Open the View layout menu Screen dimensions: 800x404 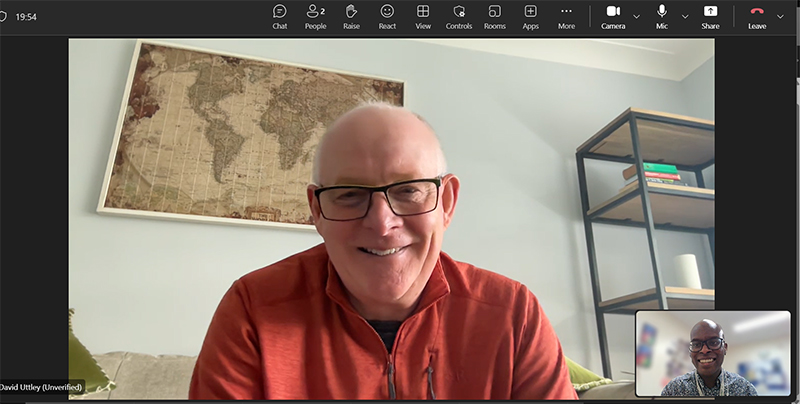pyautogui.click(x=423, y=16)
